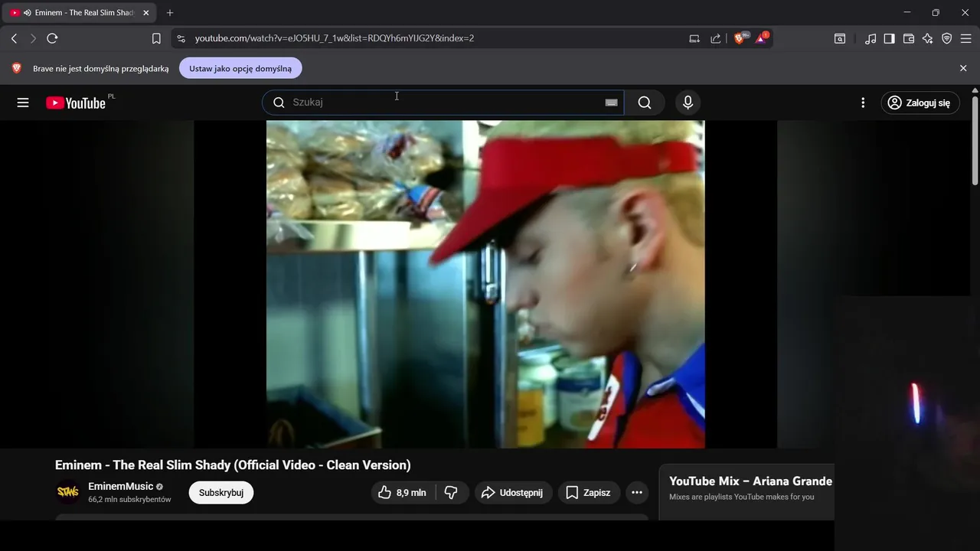Image resolution: width=980 pixels, height=551 pixels.
Task: Go to YouTube home via logo
Action: pos(76,103)
